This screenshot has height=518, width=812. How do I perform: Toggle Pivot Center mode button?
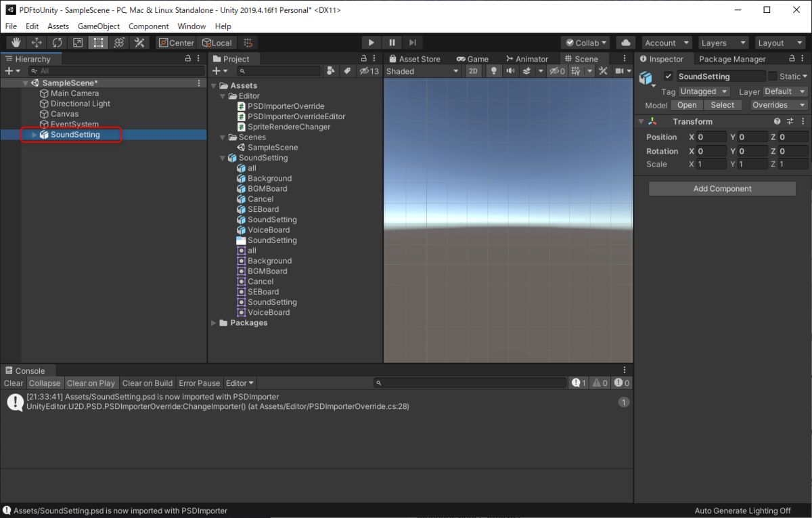click(176, 43)
